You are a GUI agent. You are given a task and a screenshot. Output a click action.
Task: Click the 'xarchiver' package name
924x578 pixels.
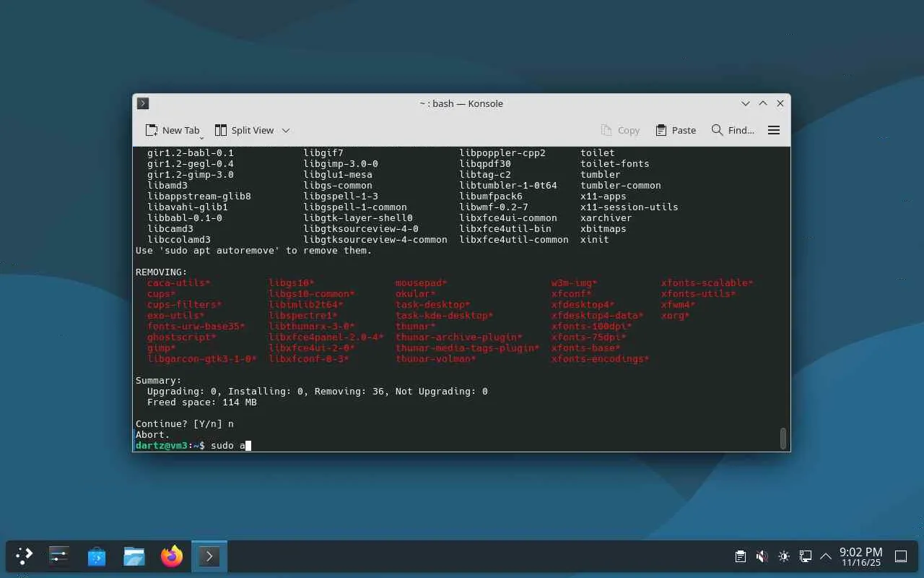click(606, 218)
